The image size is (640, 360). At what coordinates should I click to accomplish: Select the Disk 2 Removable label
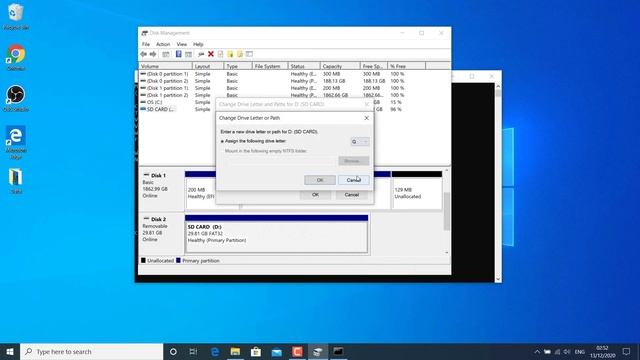(x=162, y=233)
